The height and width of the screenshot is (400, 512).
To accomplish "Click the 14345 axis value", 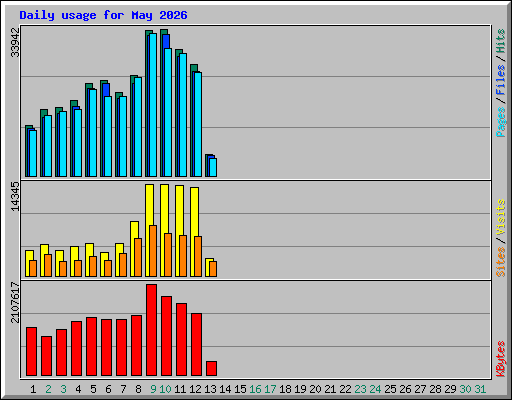I will click(15, 197).
